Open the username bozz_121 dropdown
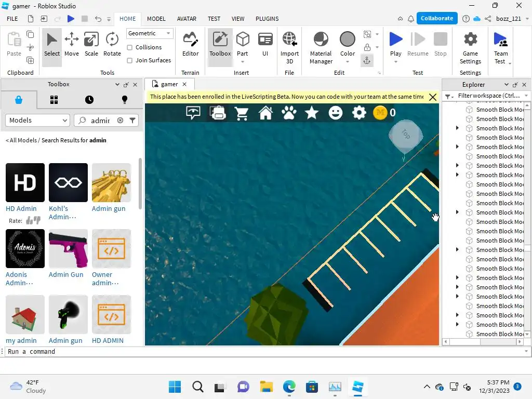The width and height of the screenshot is (532, 399). [527, 19]
